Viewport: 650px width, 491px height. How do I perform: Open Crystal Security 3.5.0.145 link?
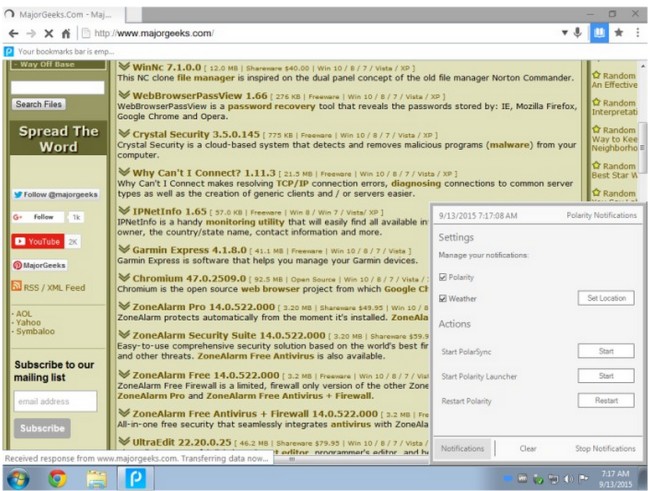196,134
